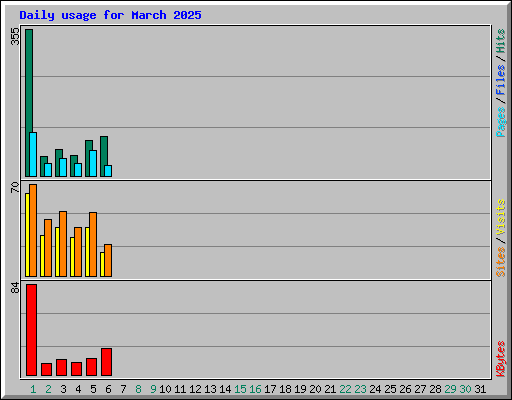Select the red KBytes bar for day 2
512x400 pixels.
click(46, 369)
